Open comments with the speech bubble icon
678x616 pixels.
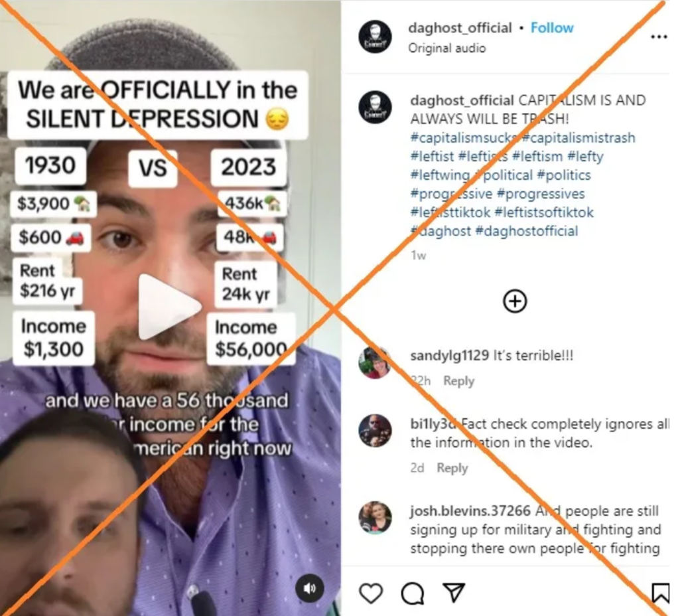tap(413, 593)
